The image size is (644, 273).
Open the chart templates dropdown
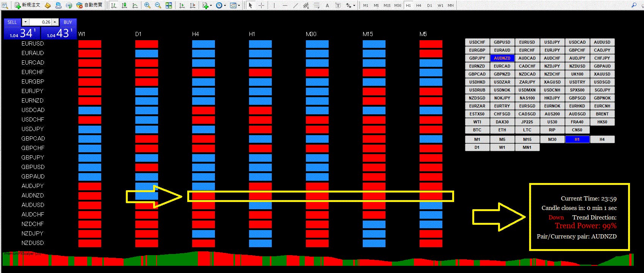click(240, 6)
